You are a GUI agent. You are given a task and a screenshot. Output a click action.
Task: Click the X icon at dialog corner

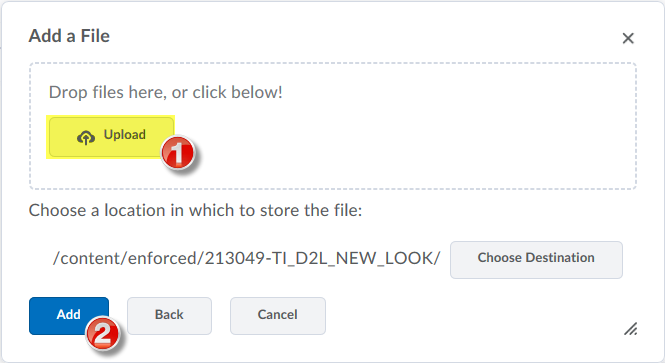point(628,38)
